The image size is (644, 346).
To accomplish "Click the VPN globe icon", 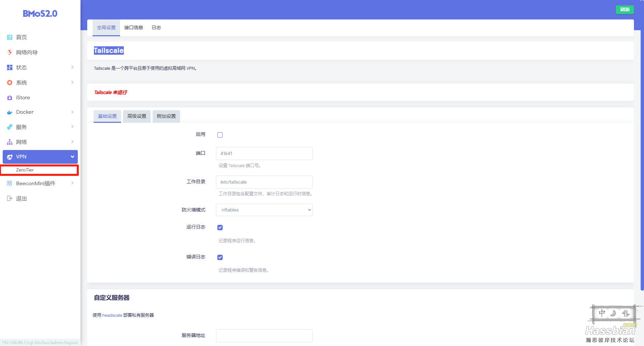I will (x=10, y=157).
